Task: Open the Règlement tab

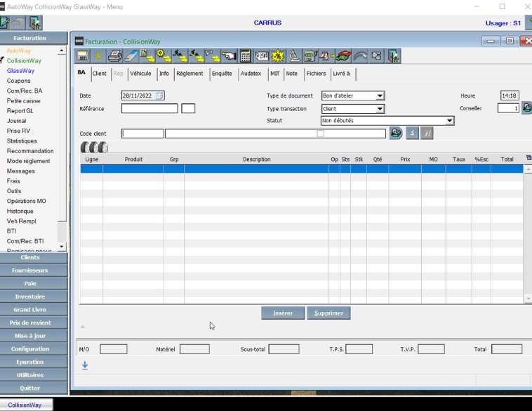Action: coord(189,73)
